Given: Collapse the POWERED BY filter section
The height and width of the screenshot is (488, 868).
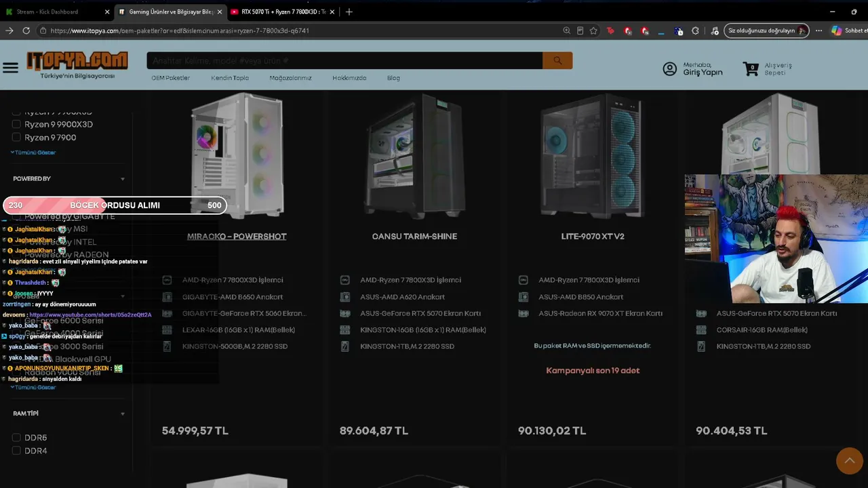Looking at the screenshot, I should coord(123,179).
